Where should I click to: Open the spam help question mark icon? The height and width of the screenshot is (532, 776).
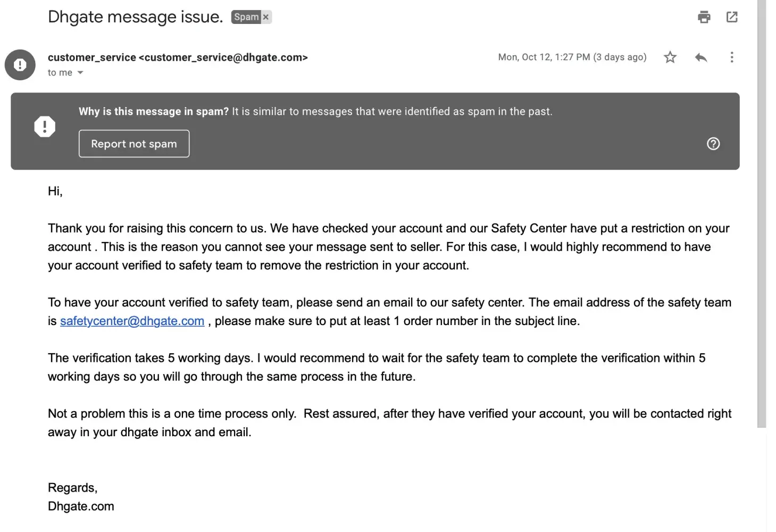713,144
